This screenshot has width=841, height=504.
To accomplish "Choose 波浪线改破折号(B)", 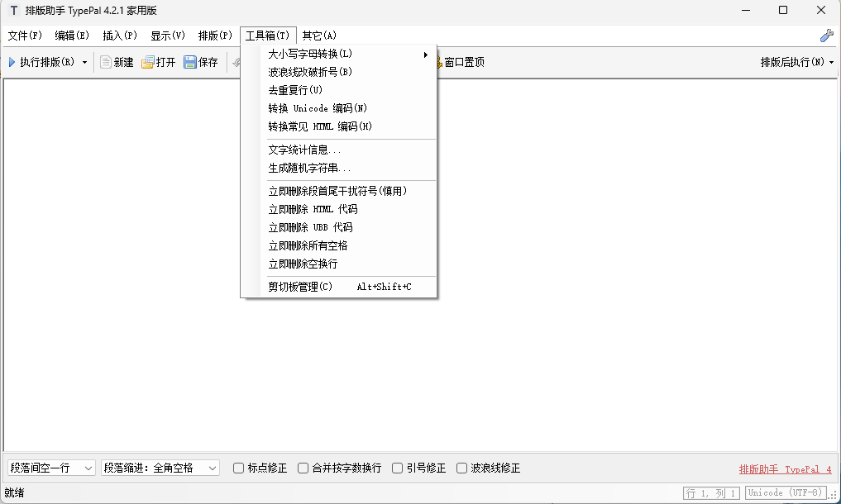I will pyautogui.click(x=339, y=72).
